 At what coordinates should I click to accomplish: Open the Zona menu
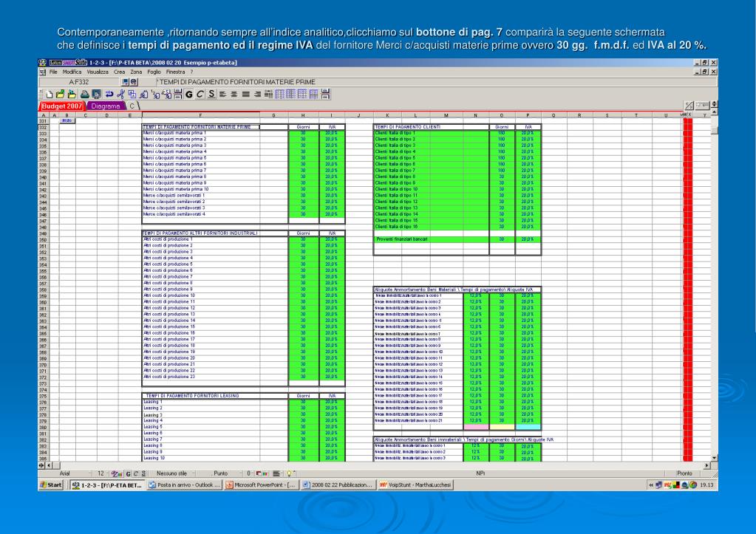(136, 72)
